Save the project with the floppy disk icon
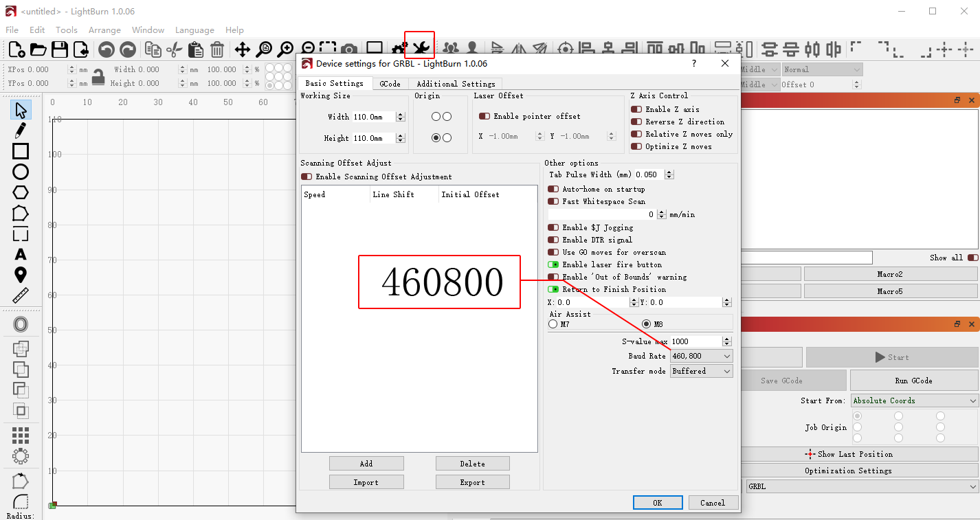980x520 pixels. 60,49
